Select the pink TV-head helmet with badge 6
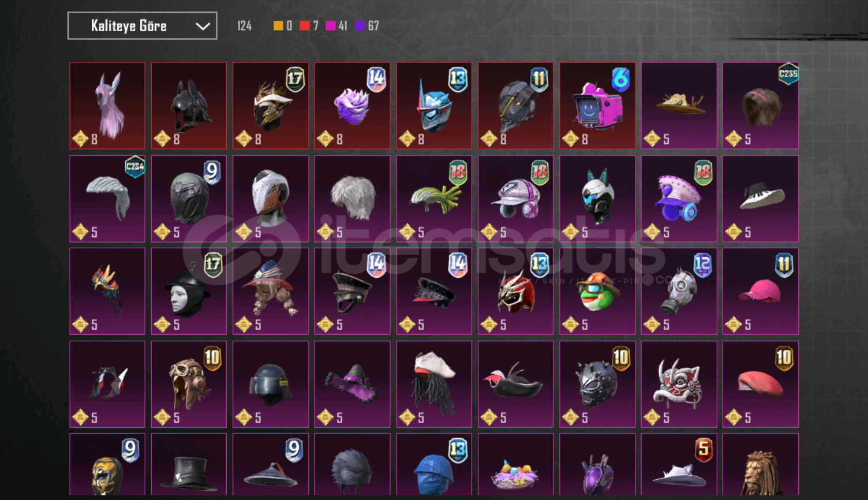Image resolution: width=868 pixels, height=500 pixels. pos(597,106)
